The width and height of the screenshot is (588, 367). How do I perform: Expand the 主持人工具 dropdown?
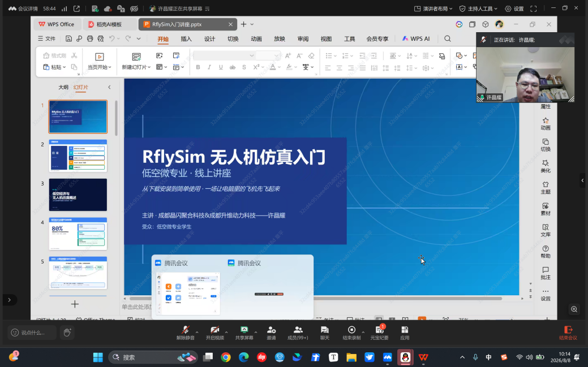tap(479, 8)
